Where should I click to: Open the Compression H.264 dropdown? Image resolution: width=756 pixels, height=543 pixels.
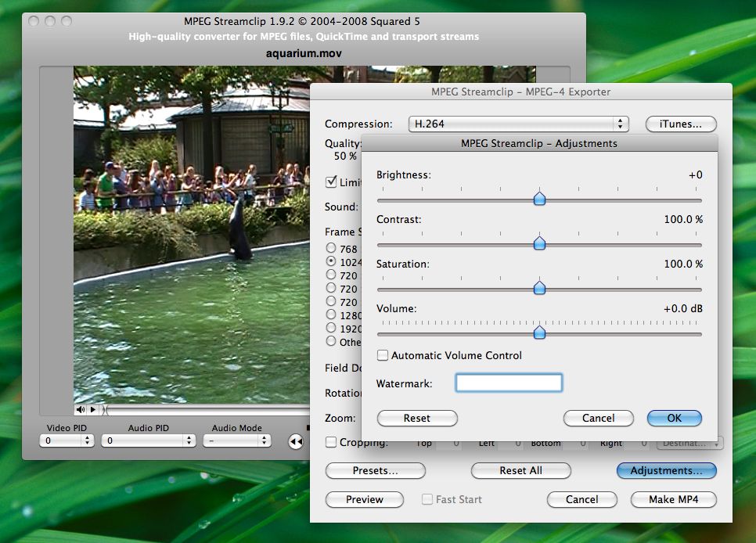[518, 124]
